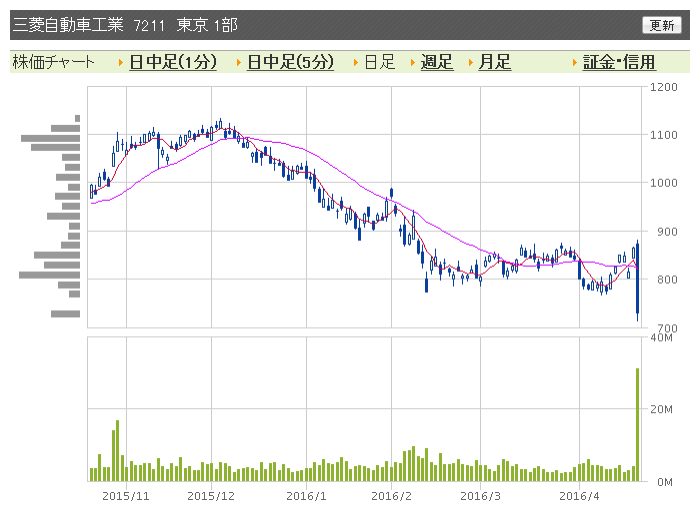Click the 900 price axis label
The image size is (699, 513).
[x=667, y=231]
